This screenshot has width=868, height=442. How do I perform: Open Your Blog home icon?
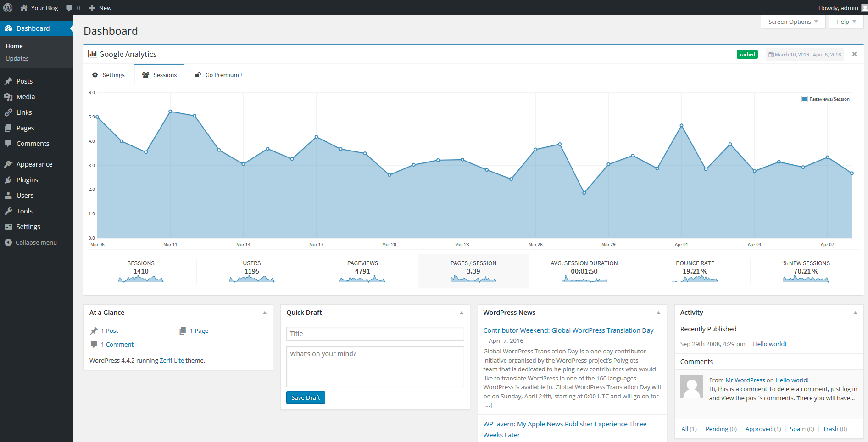coord(24,8)
